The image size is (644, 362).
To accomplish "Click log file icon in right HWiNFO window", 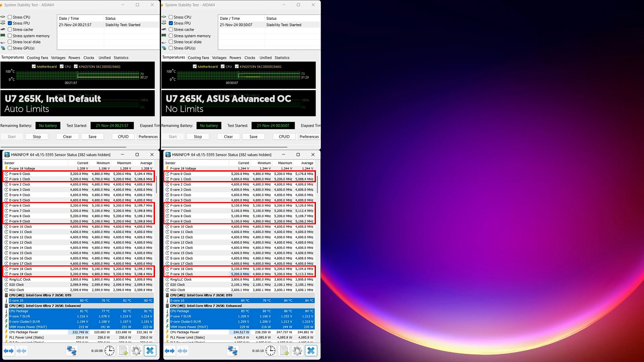I will pyautogui.click(x=284, y=351).
